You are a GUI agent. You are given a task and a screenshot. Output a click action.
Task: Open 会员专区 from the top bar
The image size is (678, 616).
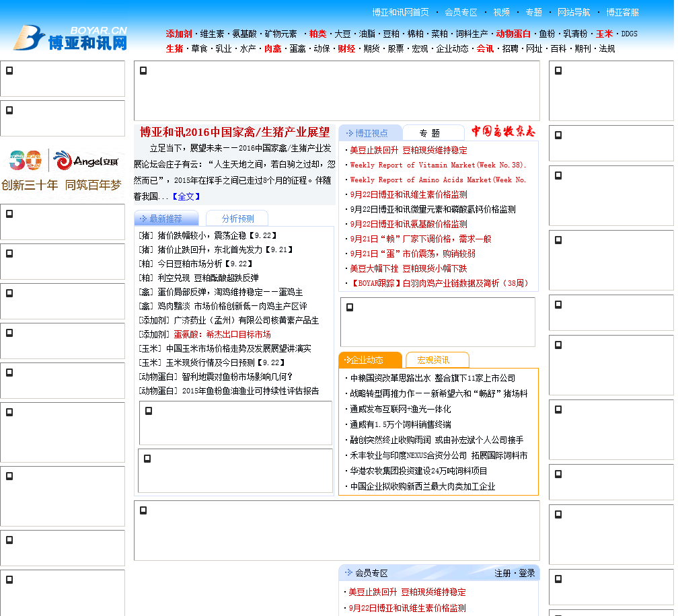point(461,12)
